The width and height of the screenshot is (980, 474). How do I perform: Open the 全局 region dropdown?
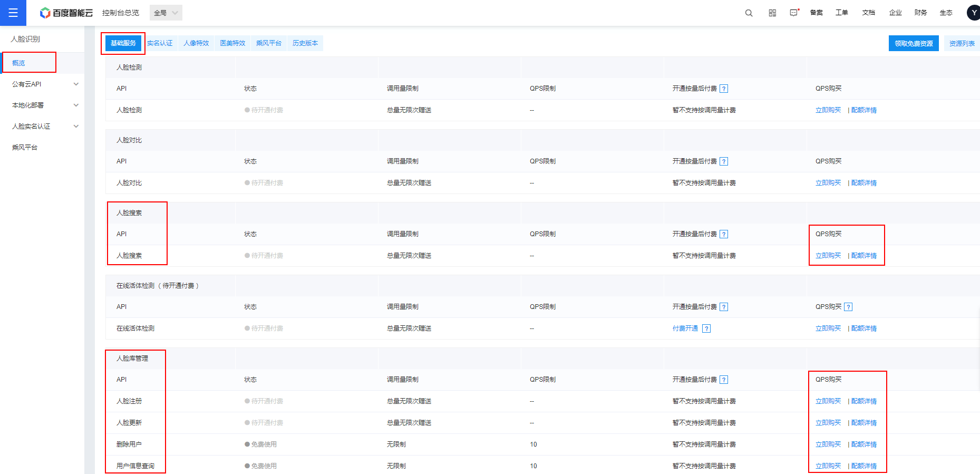pos(166,13)
